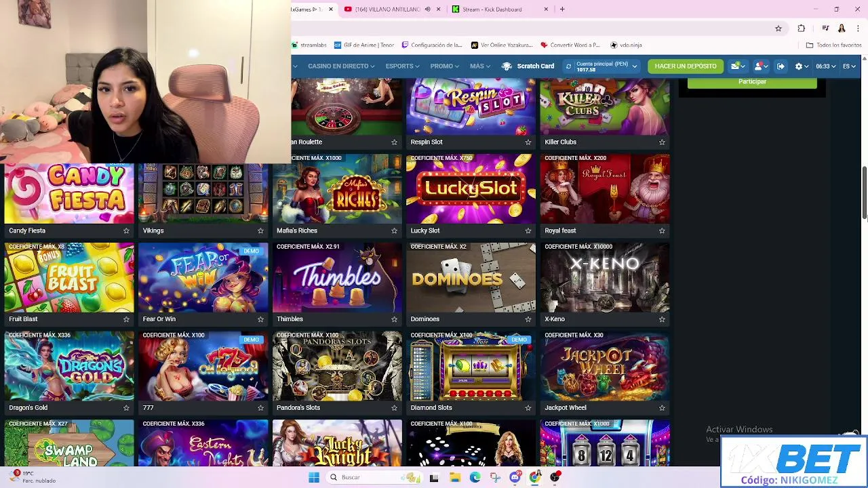
Task: Open Ver Online Yozakura bookmark
Action: pos(502,45)
